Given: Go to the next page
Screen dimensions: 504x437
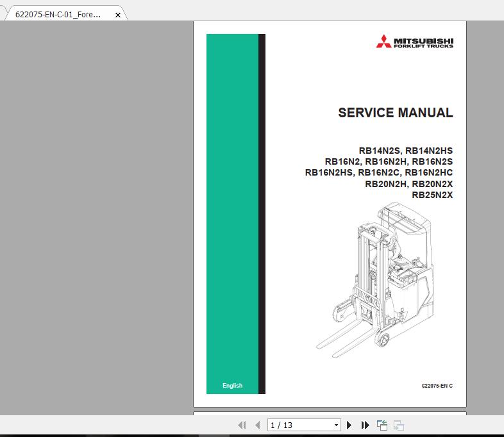Looking at the screenshot, I should click(349, 425).
